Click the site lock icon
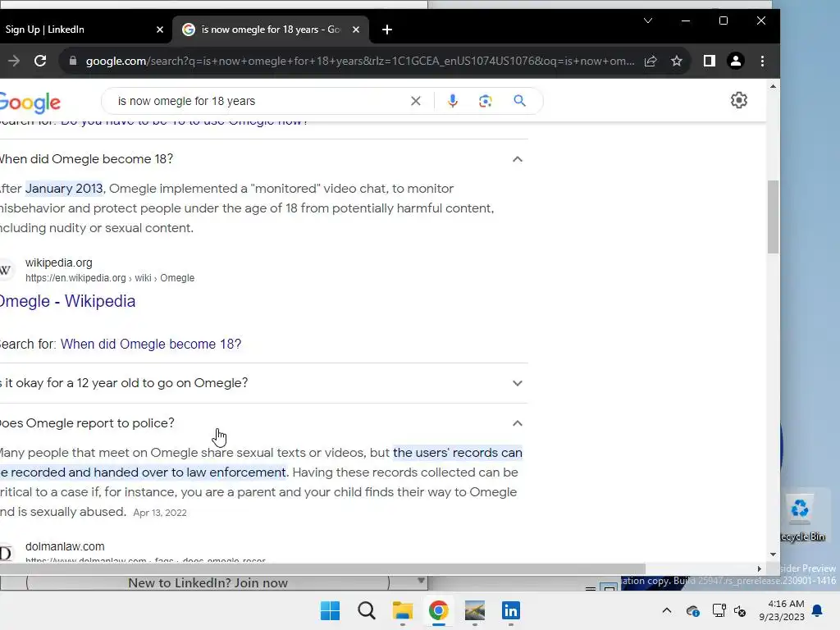The width and height of the screenshot is (840, 630). pos(73,61)
